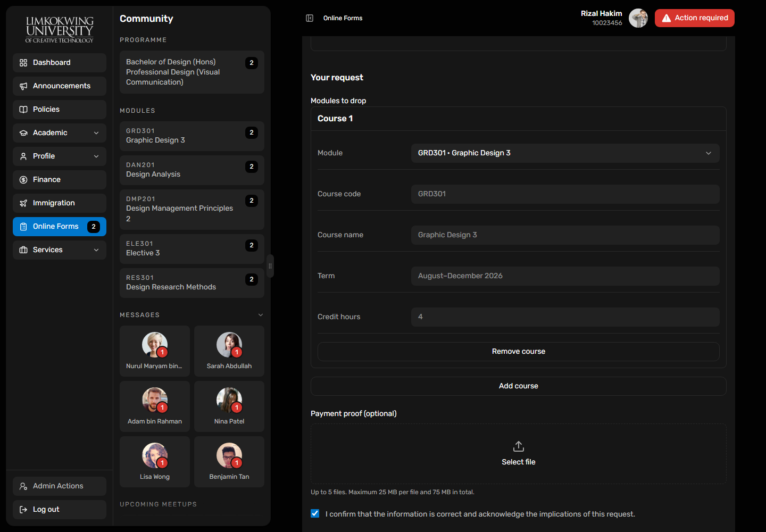
Task: Open the RES301 Design Research Methods module
Action: [x=192, y=283]
